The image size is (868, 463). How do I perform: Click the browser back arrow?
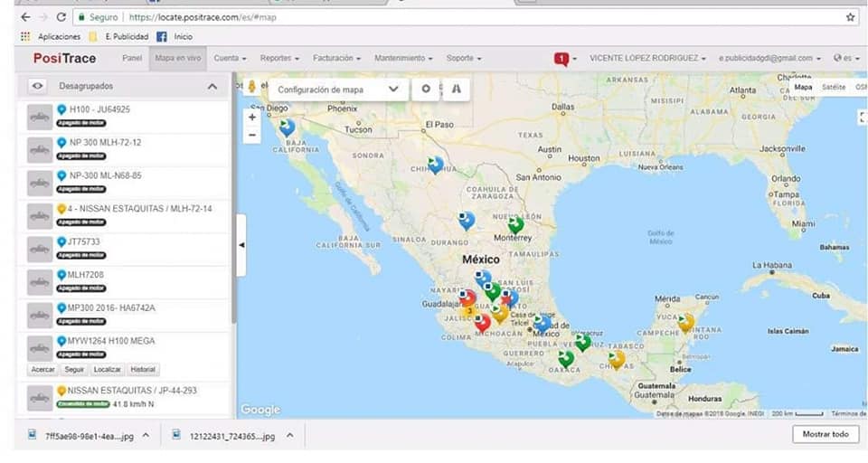coord(25,17)
